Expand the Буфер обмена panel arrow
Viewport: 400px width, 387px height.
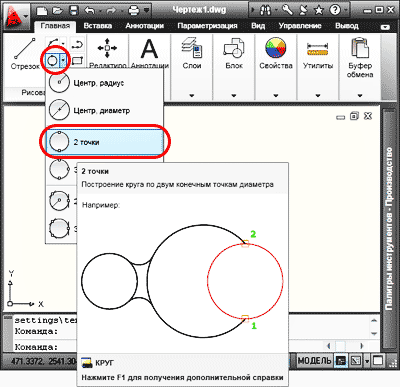click(x=360, y=96)
